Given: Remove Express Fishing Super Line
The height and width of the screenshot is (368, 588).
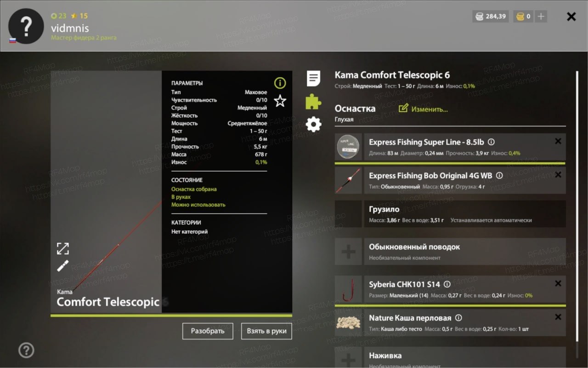Looking at the screenshot, I should pos(558,141).
